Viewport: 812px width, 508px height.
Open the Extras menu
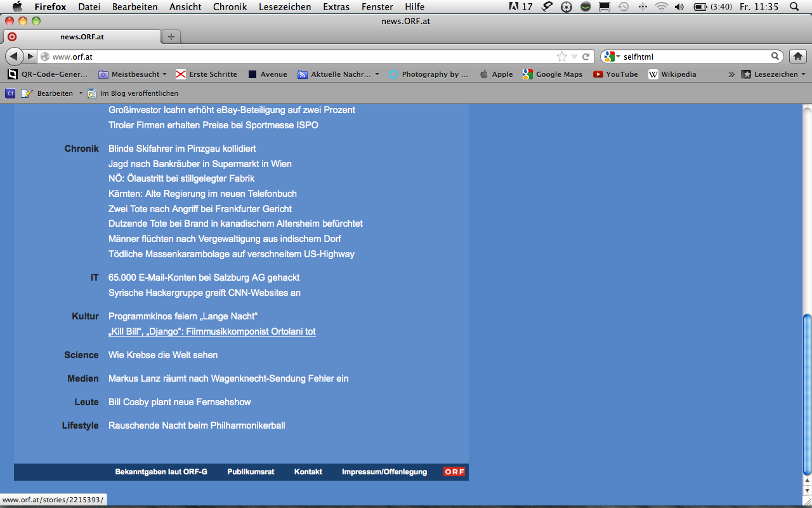coord(336,7)
